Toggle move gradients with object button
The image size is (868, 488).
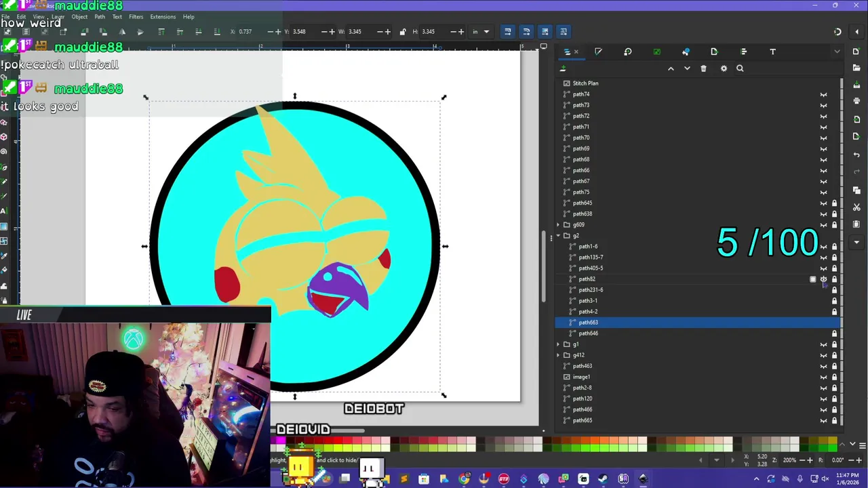pos(545,31)
